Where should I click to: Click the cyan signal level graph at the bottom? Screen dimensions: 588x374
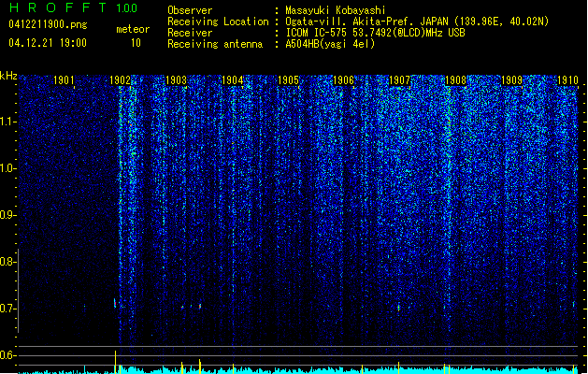[298, 370]
